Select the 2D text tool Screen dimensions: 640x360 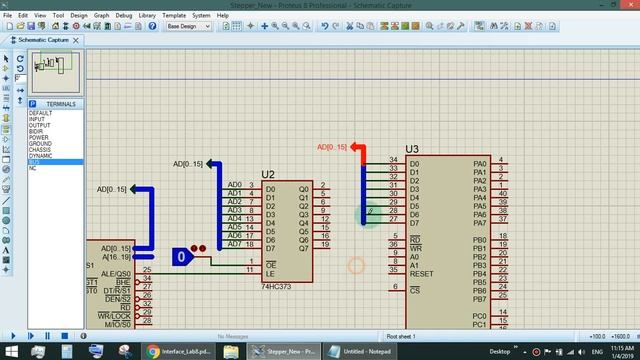tap(6, 250)
